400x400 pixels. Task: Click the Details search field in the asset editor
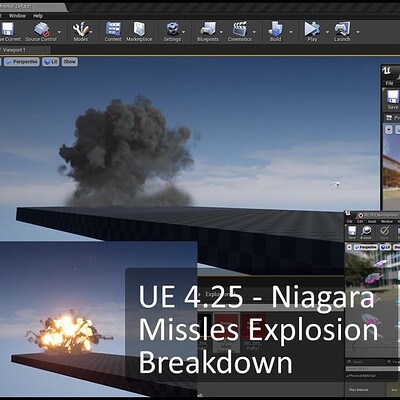[373, 369]
